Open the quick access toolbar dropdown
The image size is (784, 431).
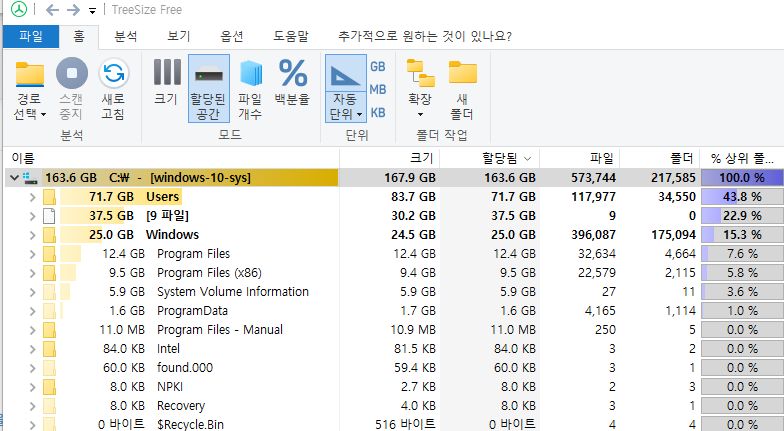(92, 11)
